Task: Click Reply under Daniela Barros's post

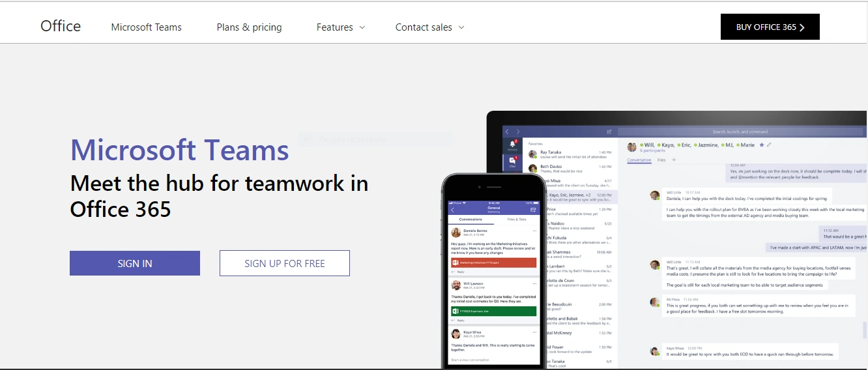Action: 458,272
